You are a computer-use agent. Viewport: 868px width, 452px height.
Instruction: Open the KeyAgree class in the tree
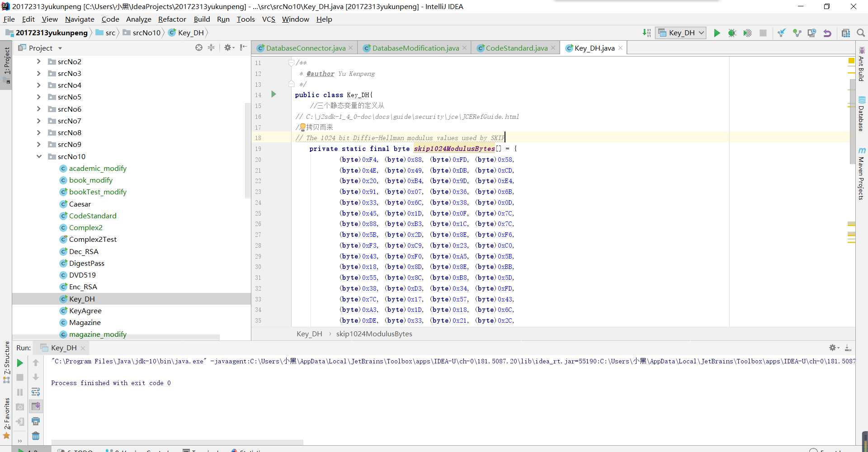click(x=85, y=311)
